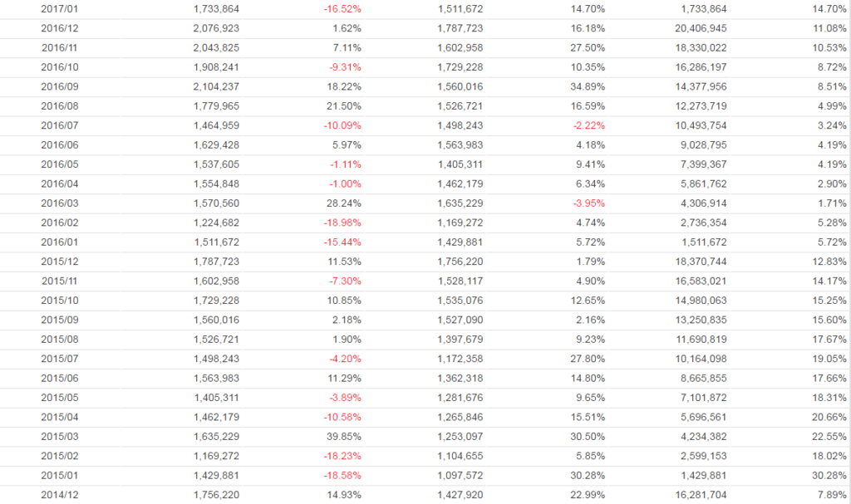Select the value 16,281,704
This screenshot has height=504, width=851.
coord(697,495)
